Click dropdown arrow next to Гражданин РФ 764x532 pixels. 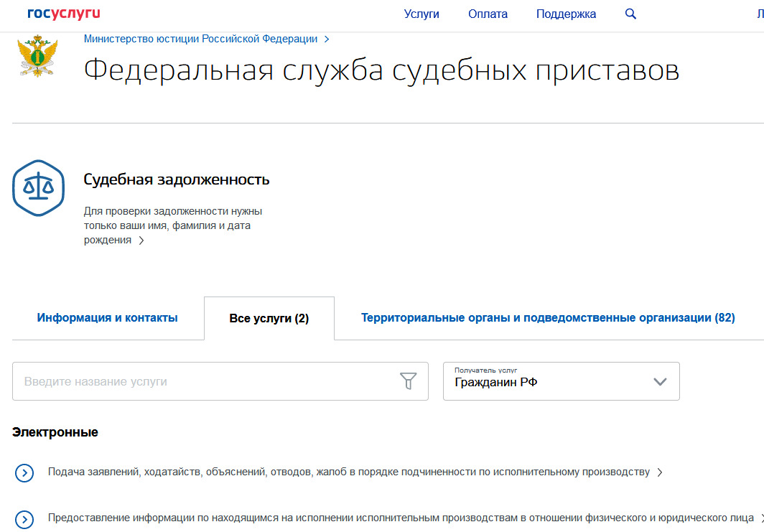pyautogui.click(x=660, y=381)
